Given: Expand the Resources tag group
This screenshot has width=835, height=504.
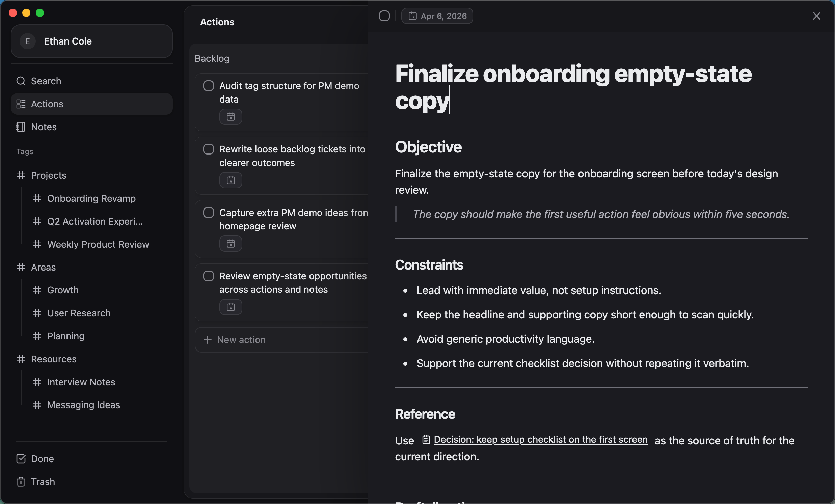Looking at the screenshot, I should [x=53, y=359].
